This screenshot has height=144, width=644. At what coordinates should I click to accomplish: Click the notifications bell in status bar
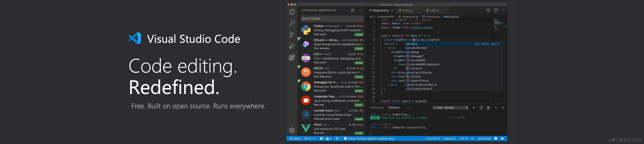[502, 138]
